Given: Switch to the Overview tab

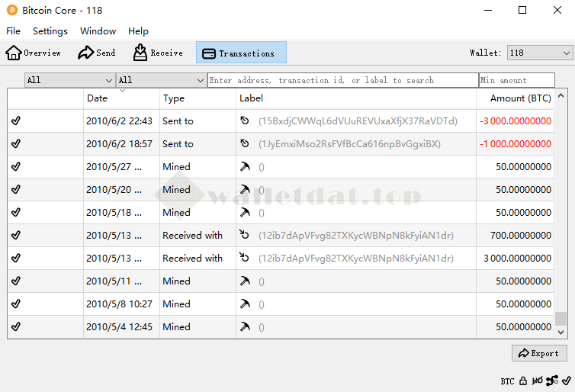Looking at the screenshot, I should pos(34,53).
